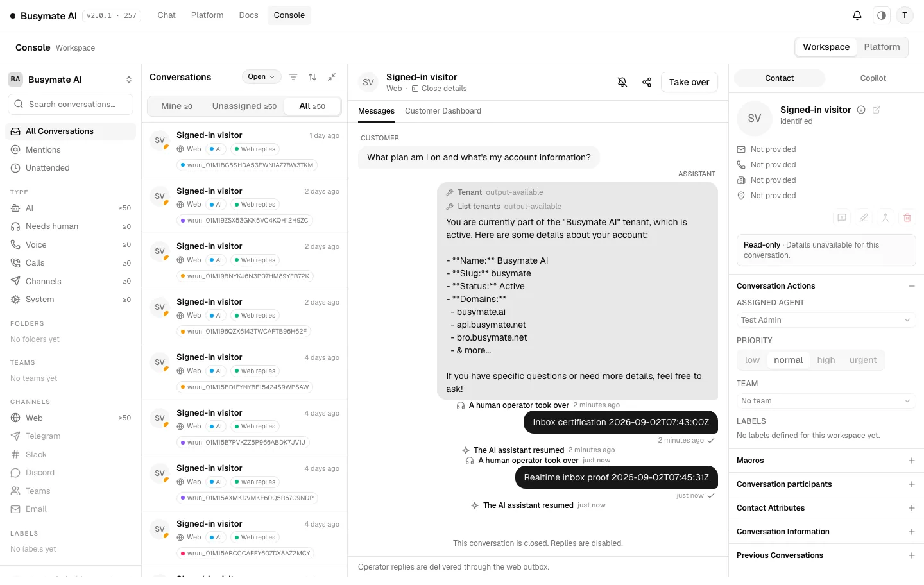This screenshot has width=924, height=585.
Task: Filter by Voice type
Action: [71, 244]
